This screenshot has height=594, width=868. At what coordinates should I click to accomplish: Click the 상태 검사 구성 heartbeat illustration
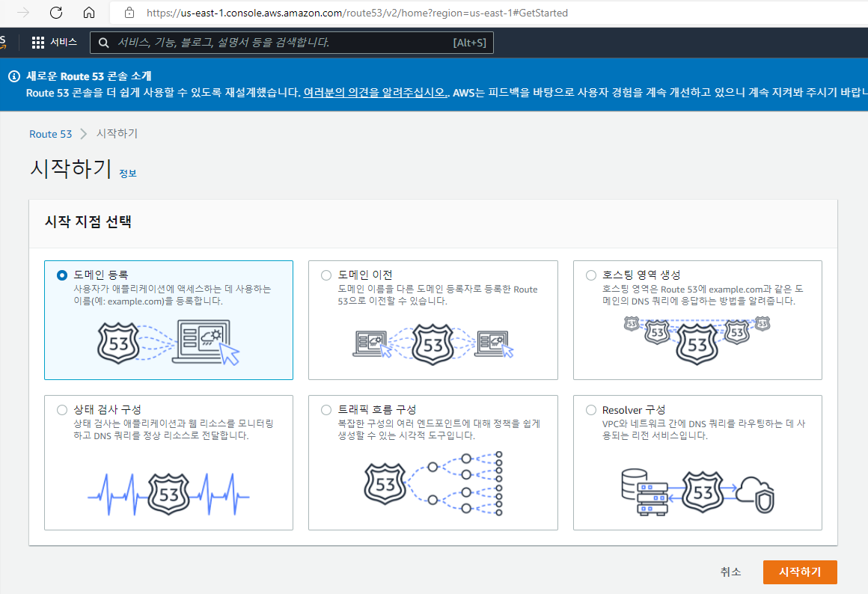click(168, 493)
